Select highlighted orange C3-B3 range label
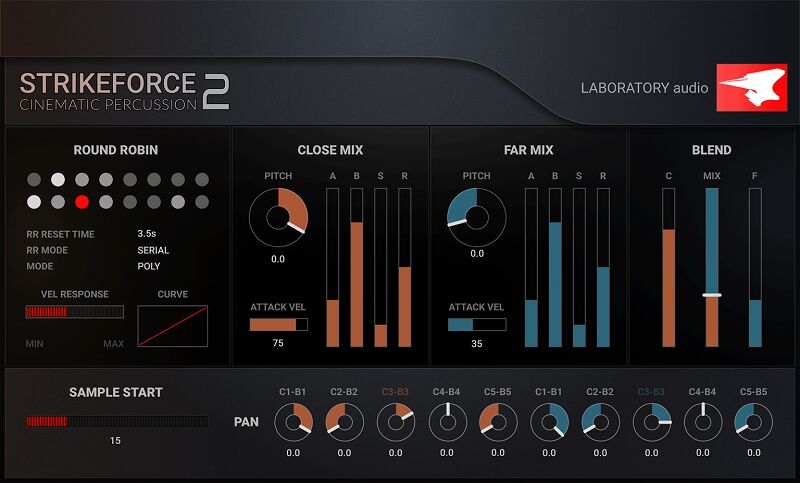Image resolution: width=800 pixels, height=483 pixels. coord(395,392)
